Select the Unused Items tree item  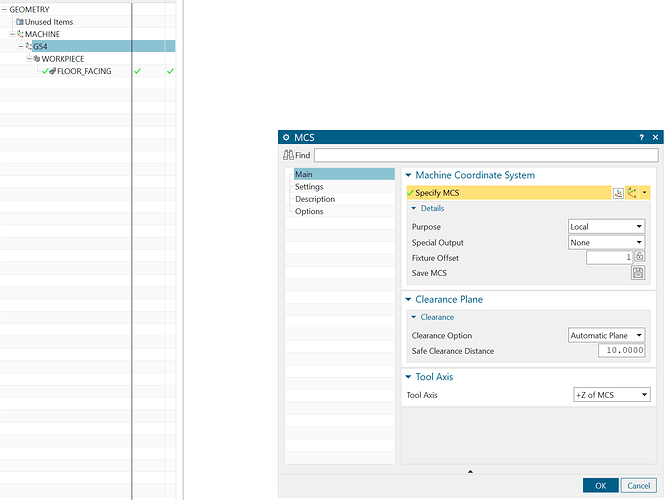[49, 22]
